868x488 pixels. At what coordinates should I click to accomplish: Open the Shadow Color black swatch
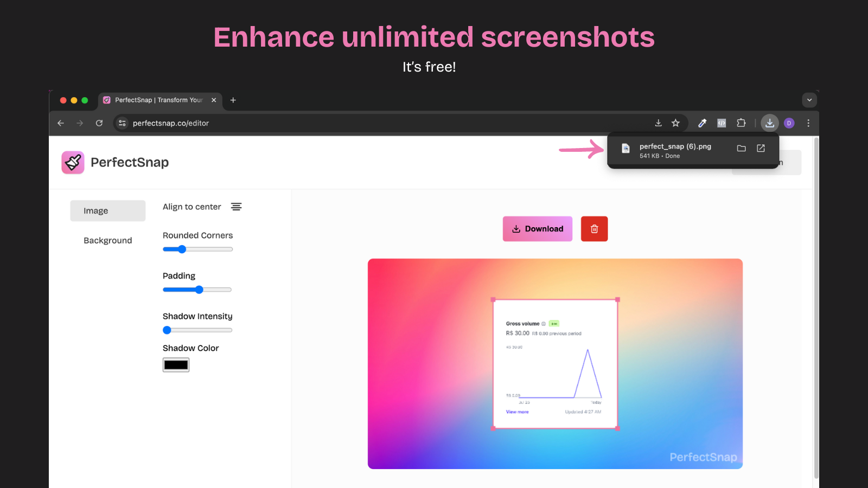[x=176, y=365]
